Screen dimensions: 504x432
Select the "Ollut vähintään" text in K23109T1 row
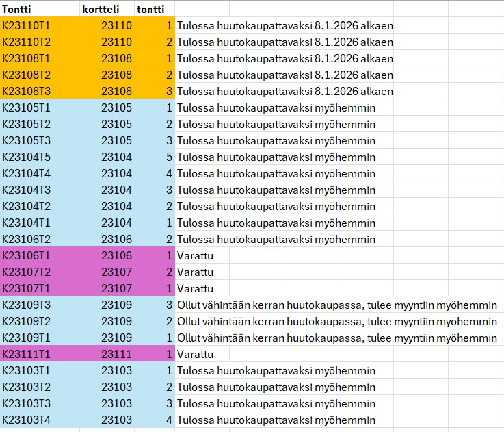[336, 338]
